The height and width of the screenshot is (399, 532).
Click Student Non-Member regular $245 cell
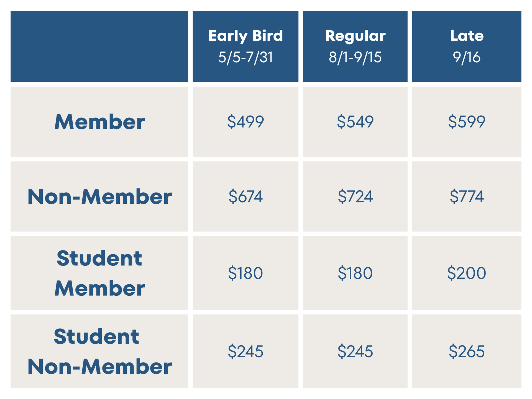click(x=355, y=351)
